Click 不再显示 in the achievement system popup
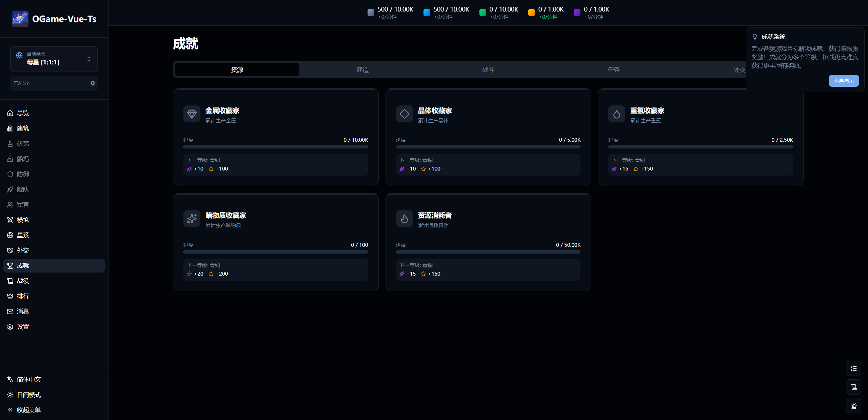This screenshot has height=420, width=868. click(x=844, y=81)
